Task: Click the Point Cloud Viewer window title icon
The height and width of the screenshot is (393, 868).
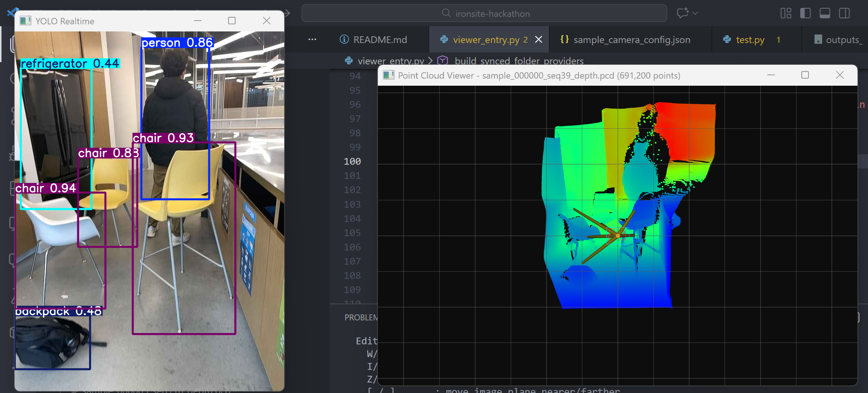Action: [x=388, y=75]
